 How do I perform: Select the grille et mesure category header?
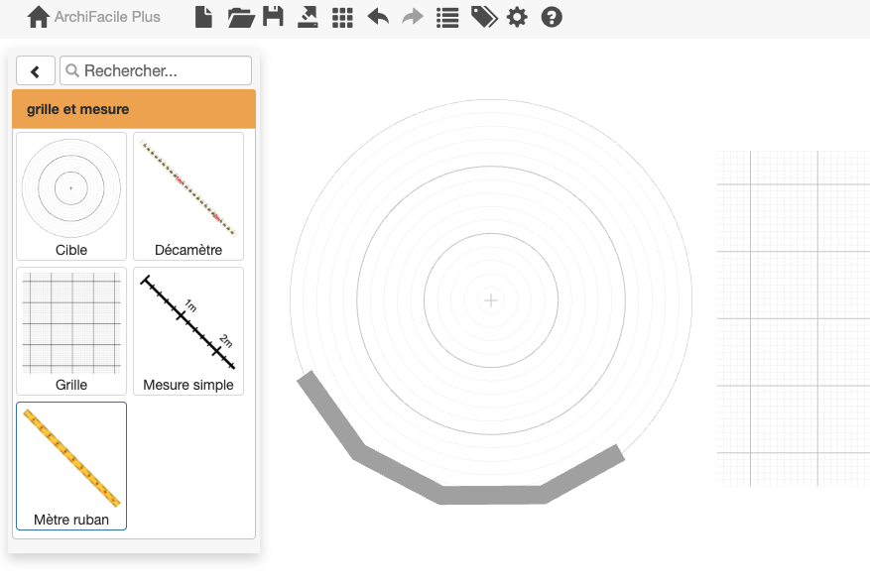(x=134, y=109)
